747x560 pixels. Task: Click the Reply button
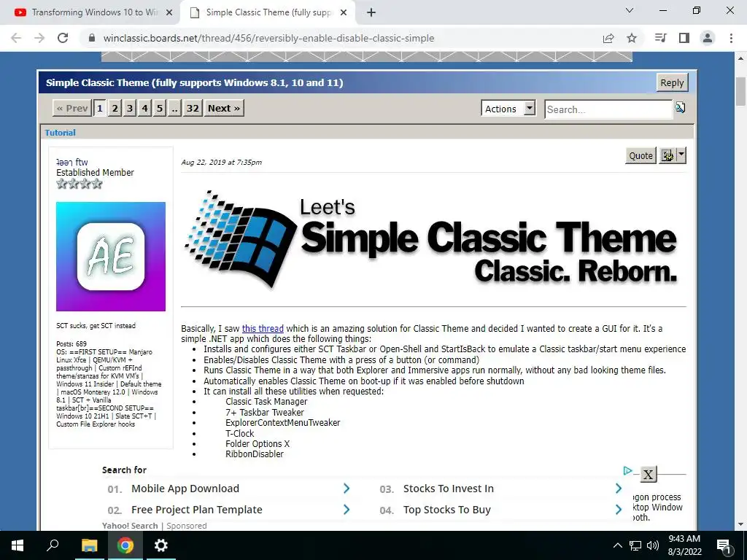[672, 83]
